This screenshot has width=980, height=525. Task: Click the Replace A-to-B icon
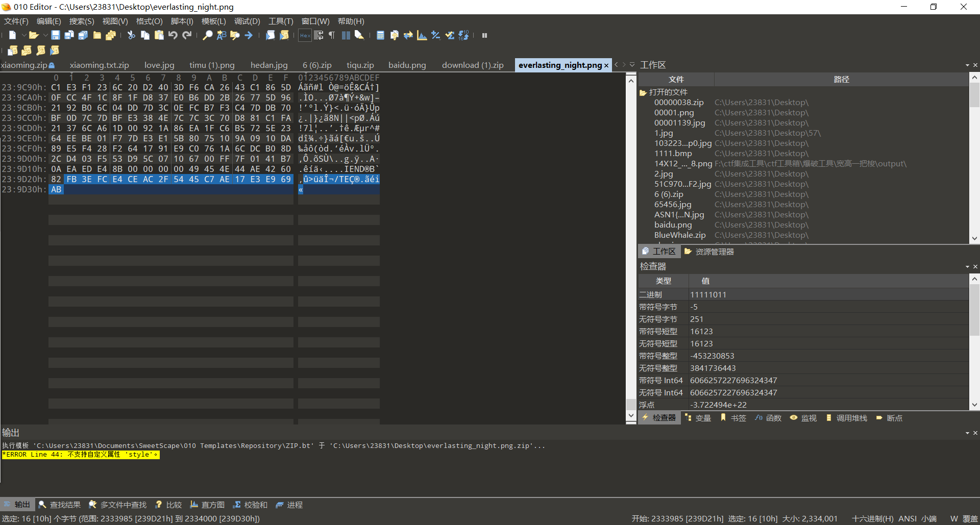click(x=221, y=35)
